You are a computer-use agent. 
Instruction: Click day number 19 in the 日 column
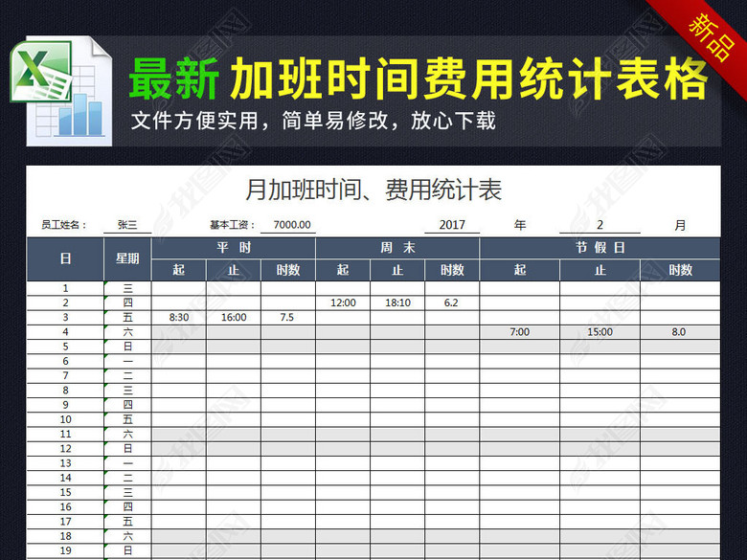[x=65, y=551]
